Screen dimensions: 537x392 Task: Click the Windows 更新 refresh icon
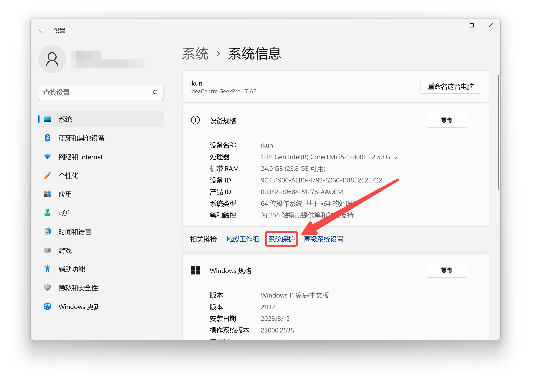tap(47, 306)
